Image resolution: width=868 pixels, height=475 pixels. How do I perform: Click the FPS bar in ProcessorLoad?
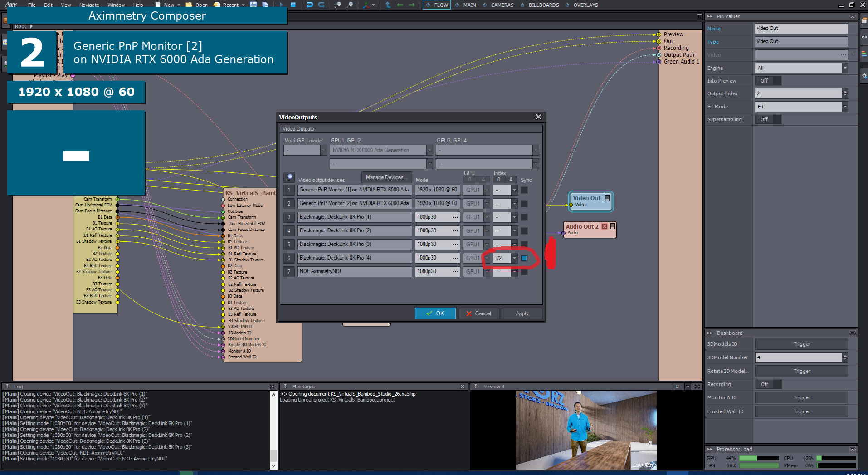coord(759,465)
